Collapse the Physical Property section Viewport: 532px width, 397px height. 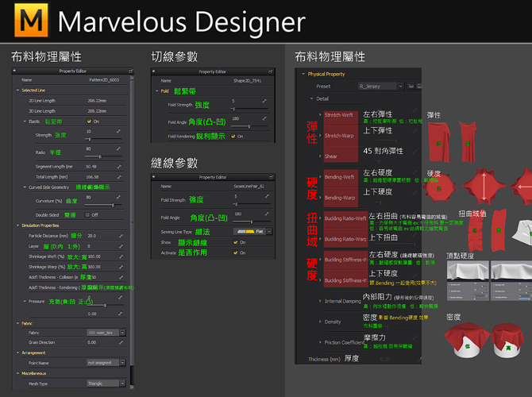(303, 74)
